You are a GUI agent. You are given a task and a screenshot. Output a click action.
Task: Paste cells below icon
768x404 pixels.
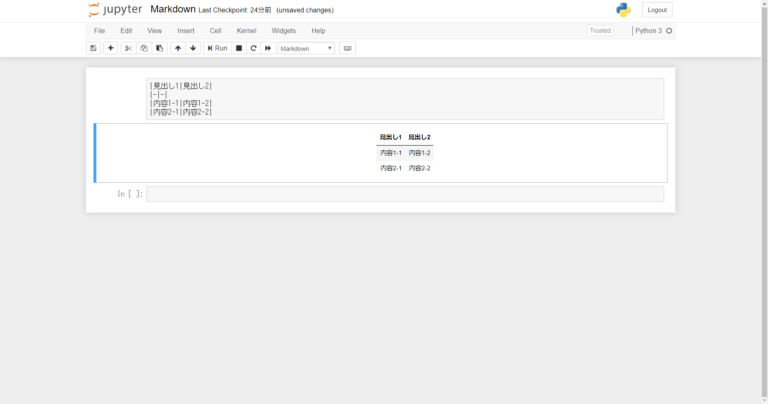coord(159,48)
